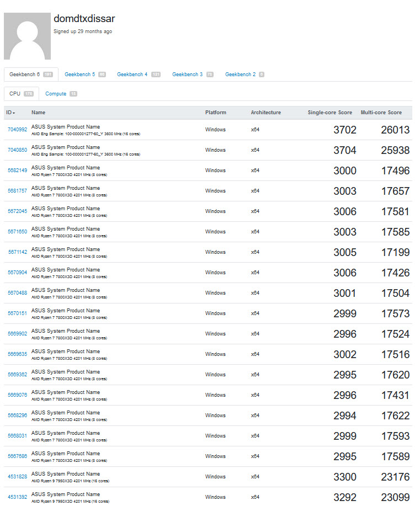Click the Platform column header
The height and width of the screenshot is (506, 420).
pos(216,113)
